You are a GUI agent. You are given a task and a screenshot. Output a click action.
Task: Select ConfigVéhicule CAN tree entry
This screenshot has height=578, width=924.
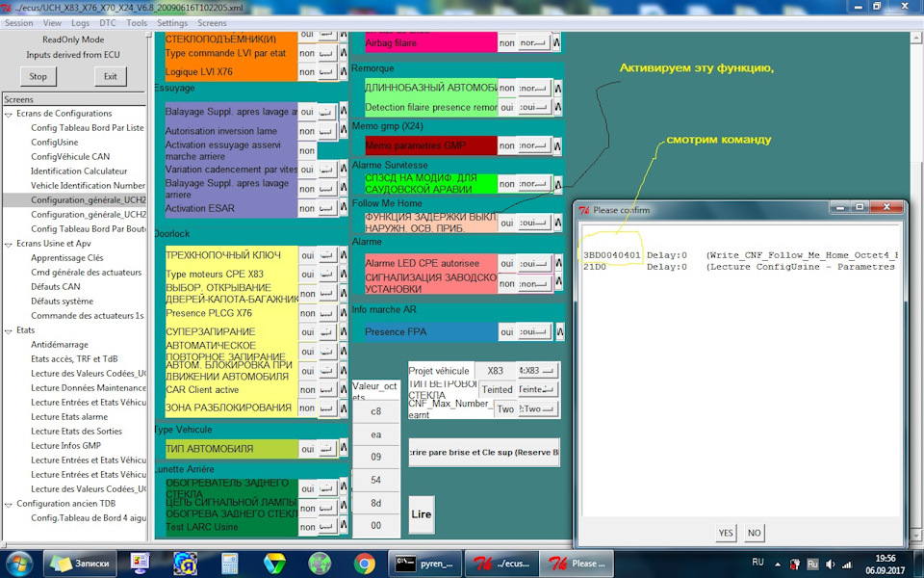70,156
